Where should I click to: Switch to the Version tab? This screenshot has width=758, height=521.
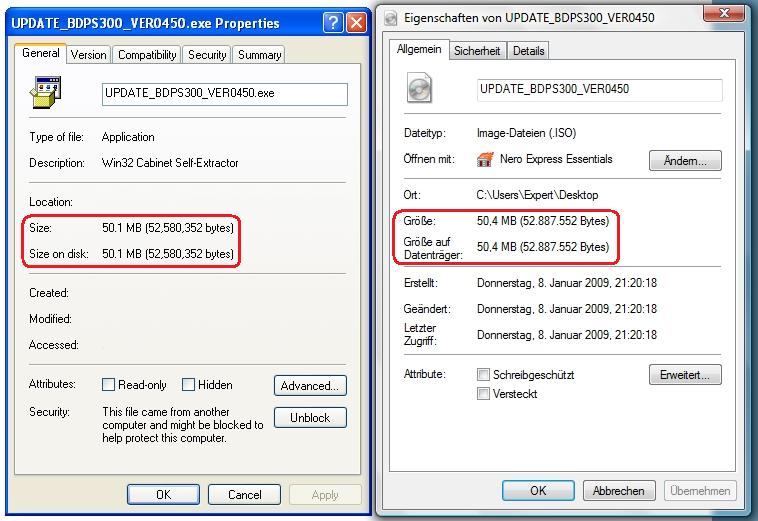click(88, 55)
